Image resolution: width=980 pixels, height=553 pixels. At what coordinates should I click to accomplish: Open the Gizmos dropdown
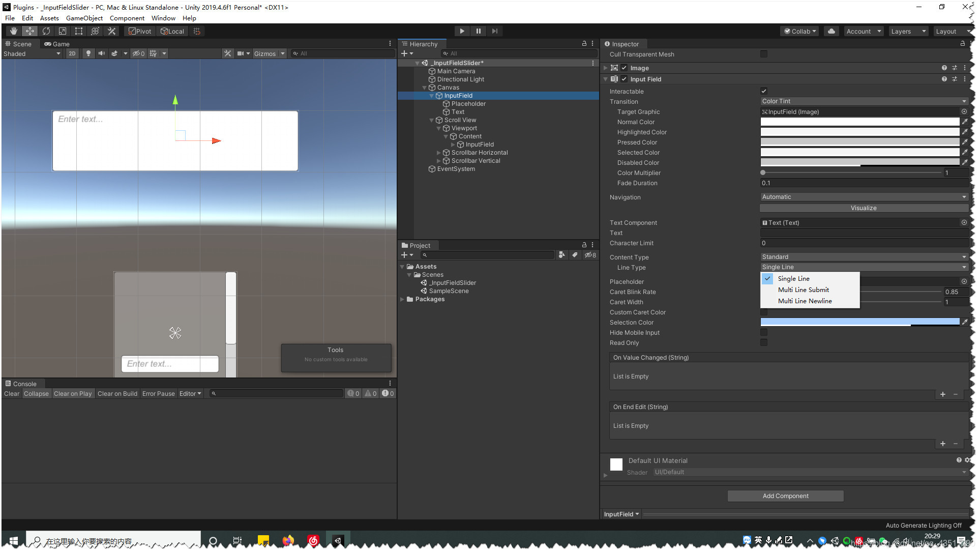(269, 53)
